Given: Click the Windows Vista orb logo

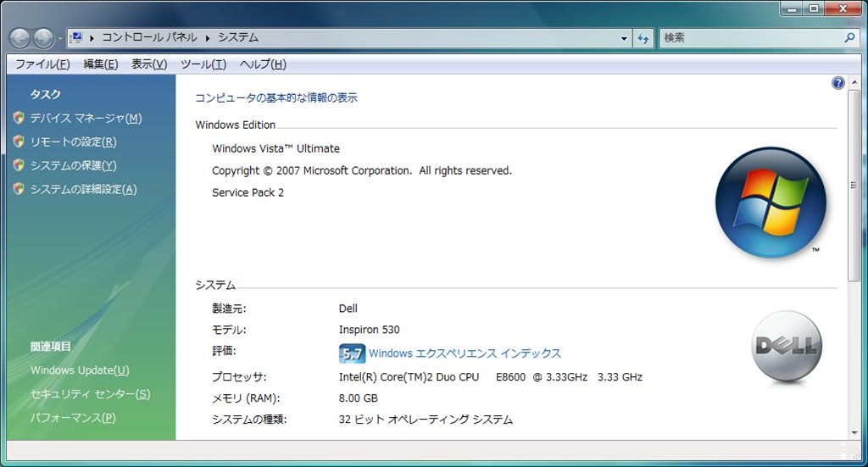Looking at the screenshot, I should tap(771, 203).
